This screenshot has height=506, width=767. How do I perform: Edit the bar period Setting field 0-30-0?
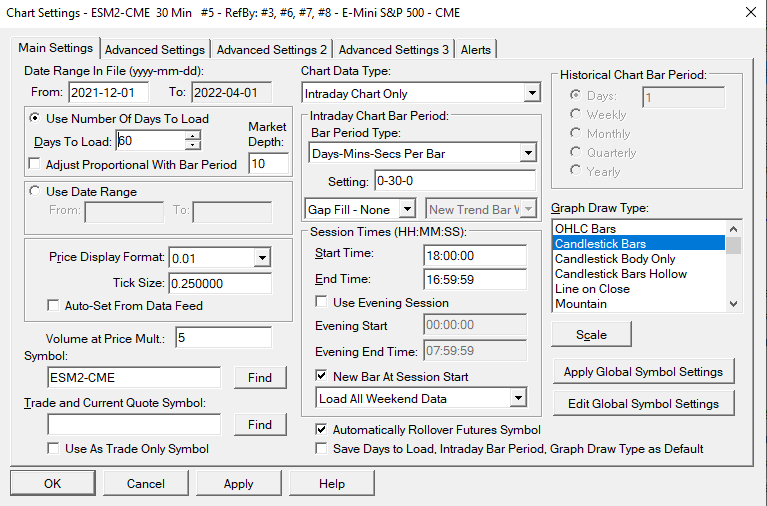pos(455,181)
